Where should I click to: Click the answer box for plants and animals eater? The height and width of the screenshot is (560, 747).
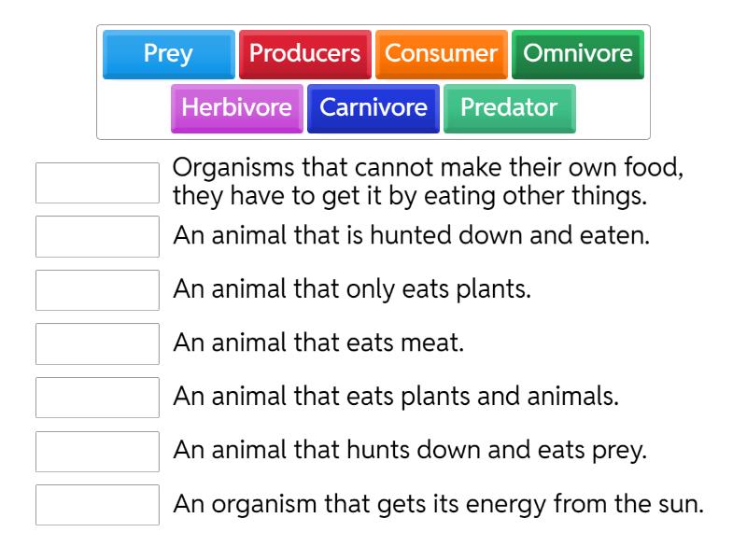[98, 398]
